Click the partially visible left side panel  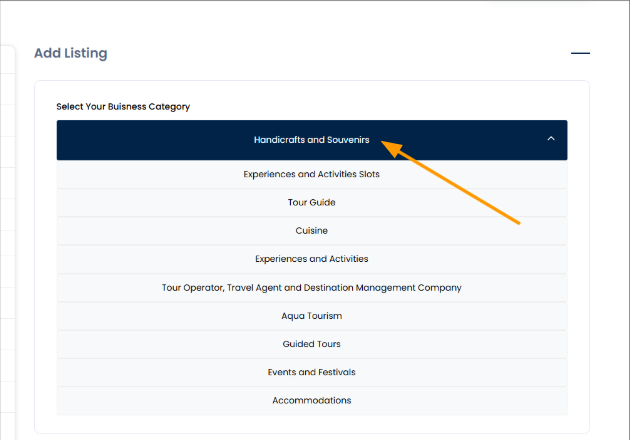(x=7, y=250)
